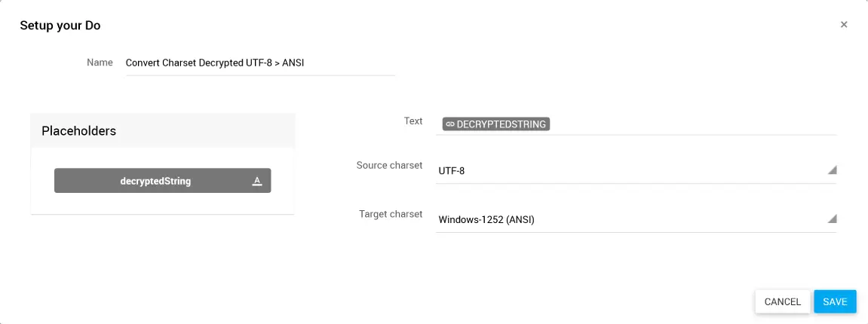Viewport: 868px width, 324px height.
Task: Click the text-type A icon on decryptedString
Action: [256, 181]
